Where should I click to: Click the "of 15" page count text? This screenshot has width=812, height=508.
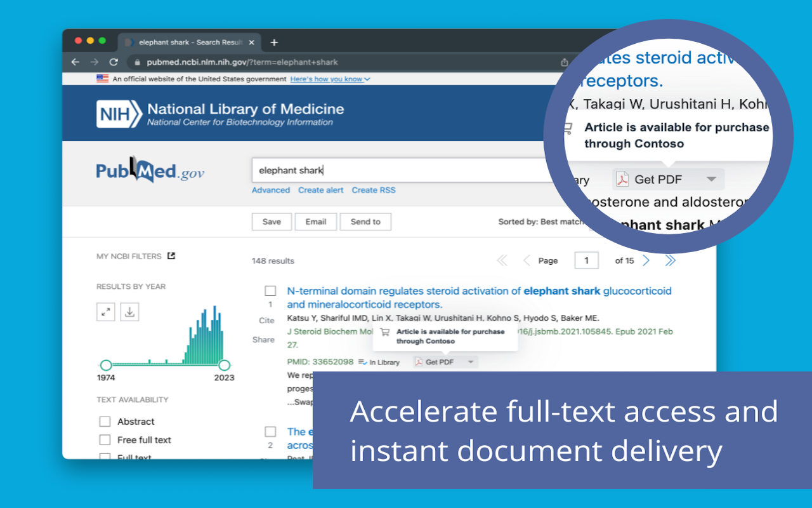tap(624, 260)
